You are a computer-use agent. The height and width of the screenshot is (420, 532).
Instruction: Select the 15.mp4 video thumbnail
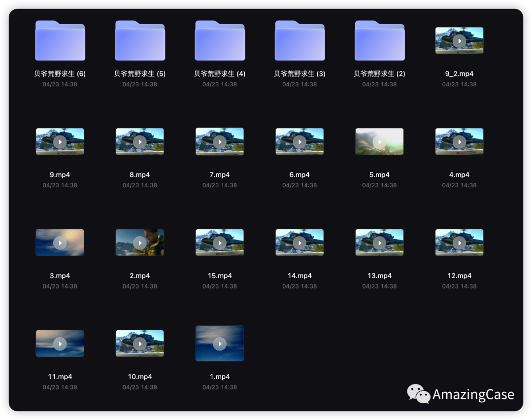220,243
